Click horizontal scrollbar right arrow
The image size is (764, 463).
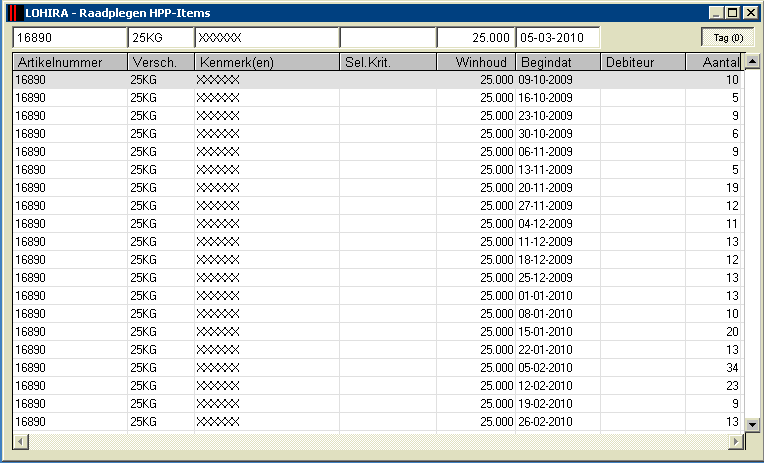(736, 442)
